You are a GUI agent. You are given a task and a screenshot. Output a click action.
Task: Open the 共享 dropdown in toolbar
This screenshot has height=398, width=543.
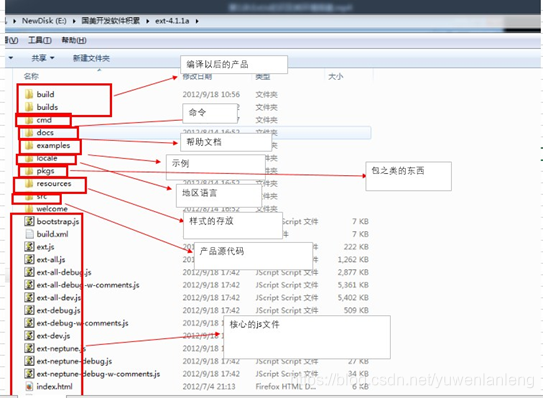[43, 58]
